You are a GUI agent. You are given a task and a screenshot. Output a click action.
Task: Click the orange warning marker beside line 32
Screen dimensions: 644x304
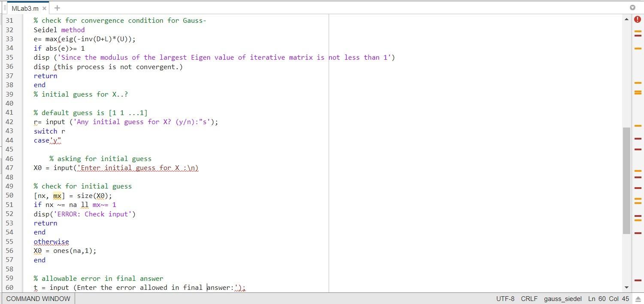(x=638, y=31)
